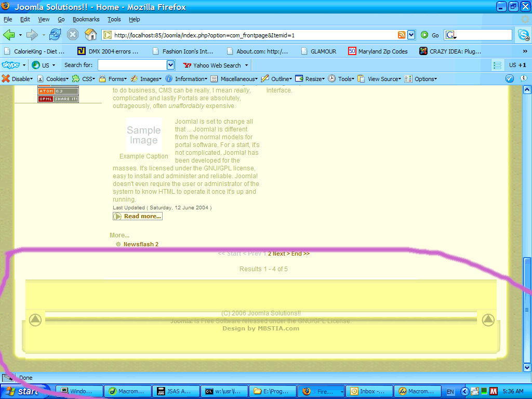Screen dimensions: 532x399
Task: Open the Disable dropdown in developer toolbar
Action: coord(17,79)
